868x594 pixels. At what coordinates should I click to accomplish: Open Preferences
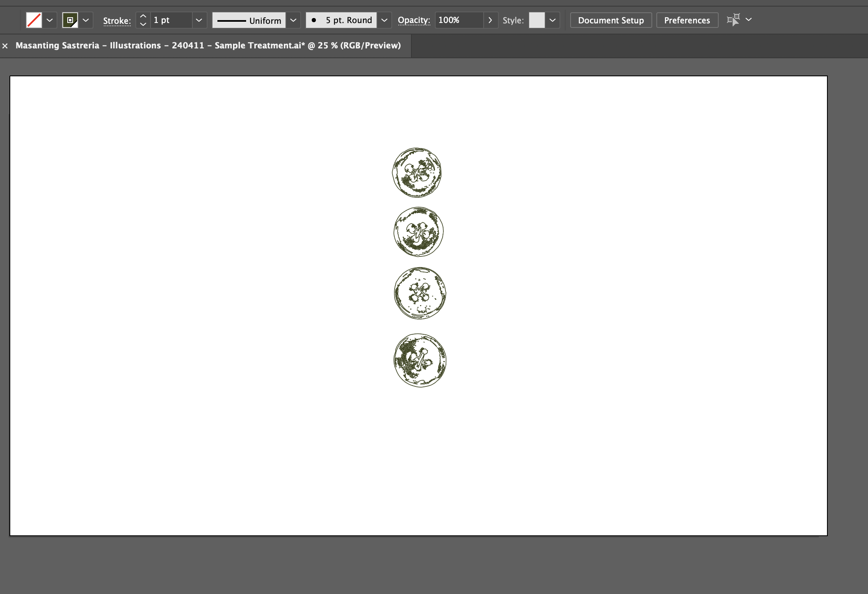click(x=687, y=20)
